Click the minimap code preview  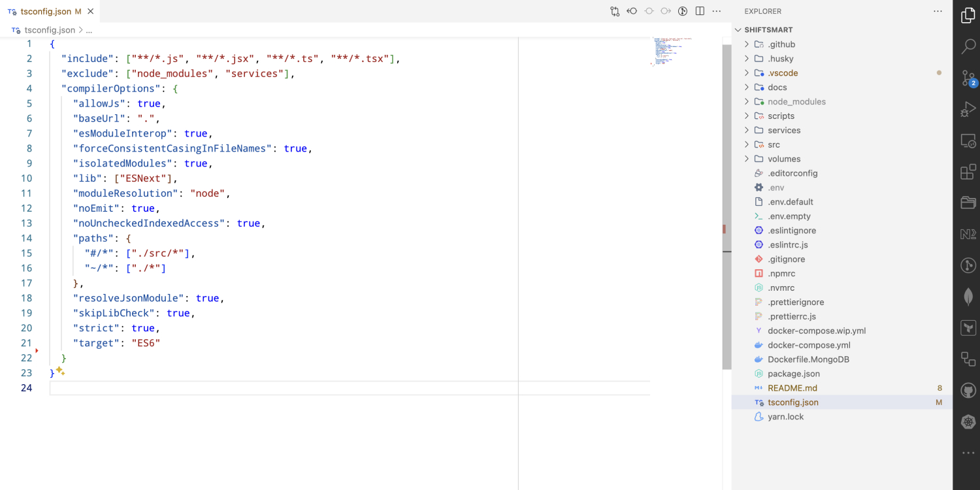point(671,52)
